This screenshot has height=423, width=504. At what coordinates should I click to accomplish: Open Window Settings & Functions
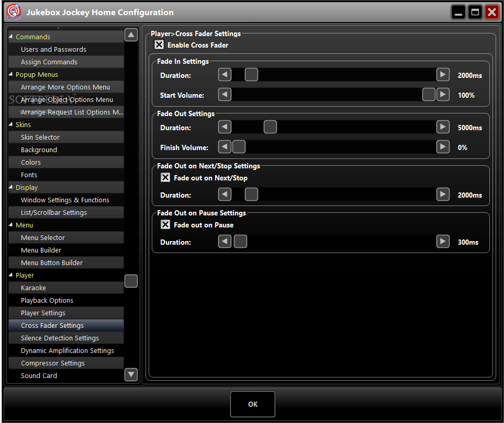tap(66, 200)
